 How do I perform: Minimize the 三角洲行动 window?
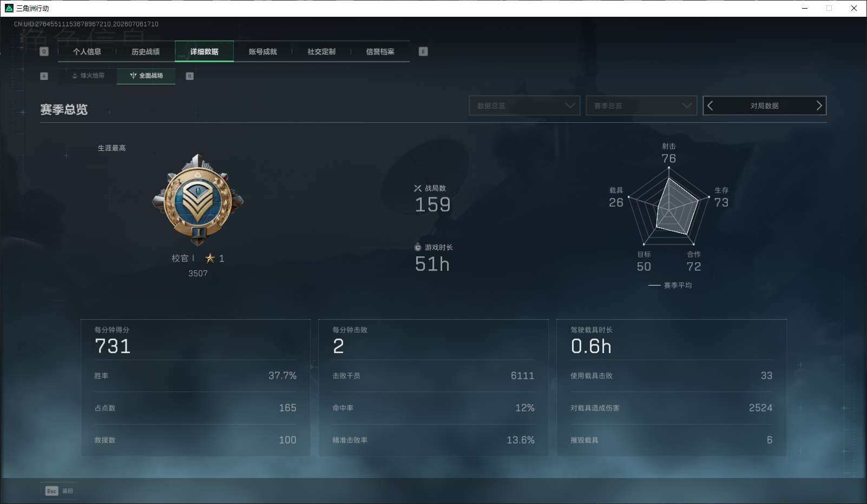tap(805, 8)
